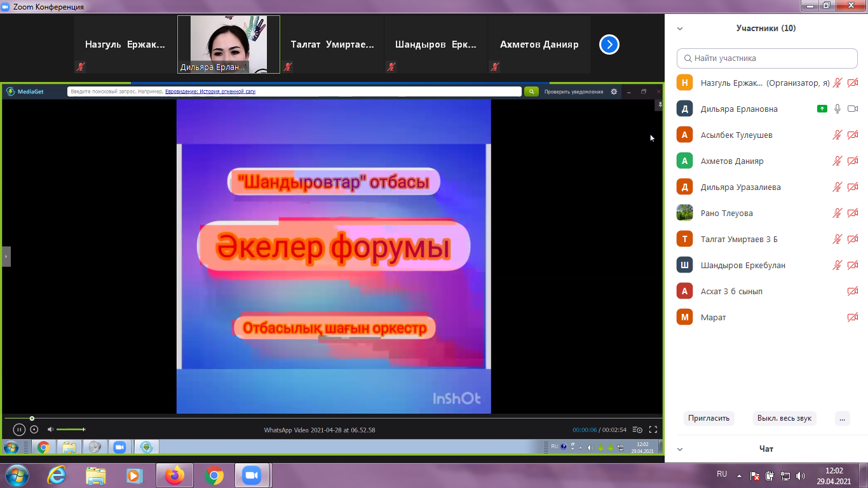The image size is (868, 488).
Task: Click the Windows taskbar volume speaker icon
Action: click(x=801, y=475)
